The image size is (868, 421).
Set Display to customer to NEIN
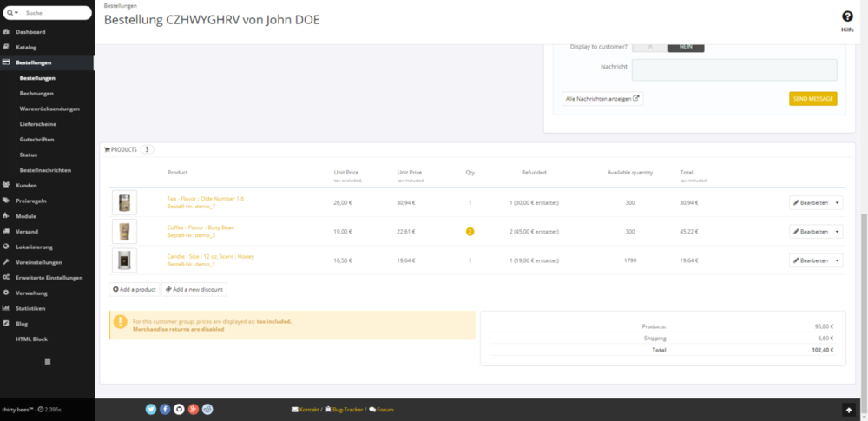tap(686, 47)
